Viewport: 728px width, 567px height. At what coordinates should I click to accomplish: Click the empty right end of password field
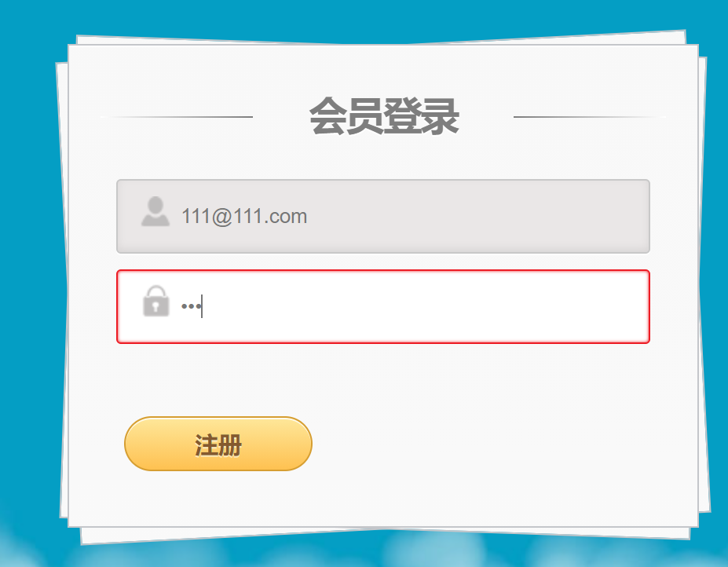[557, 306]
